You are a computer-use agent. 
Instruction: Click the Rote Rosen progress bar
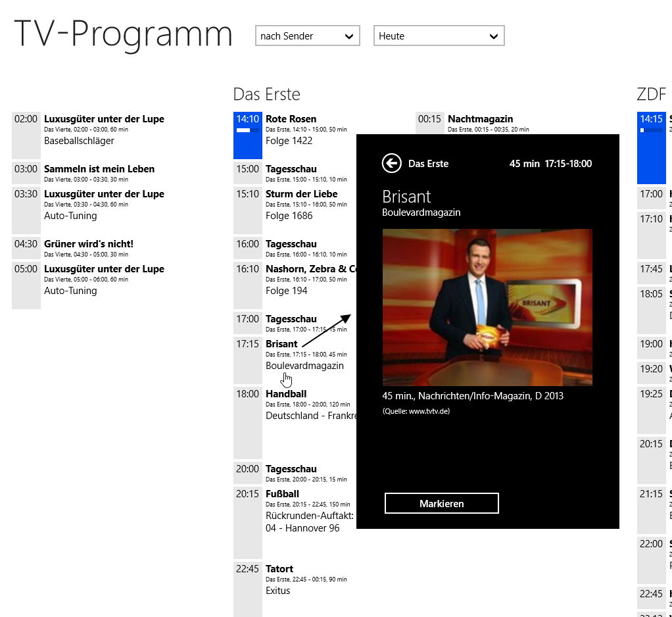[x=248, y=130]
